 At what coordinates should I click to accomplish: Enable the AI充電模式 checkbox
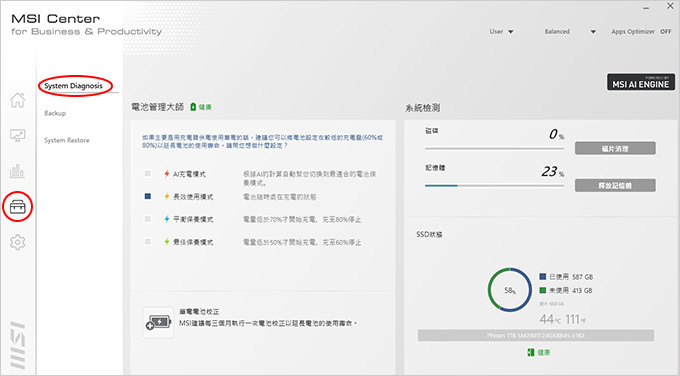(148, 174)
